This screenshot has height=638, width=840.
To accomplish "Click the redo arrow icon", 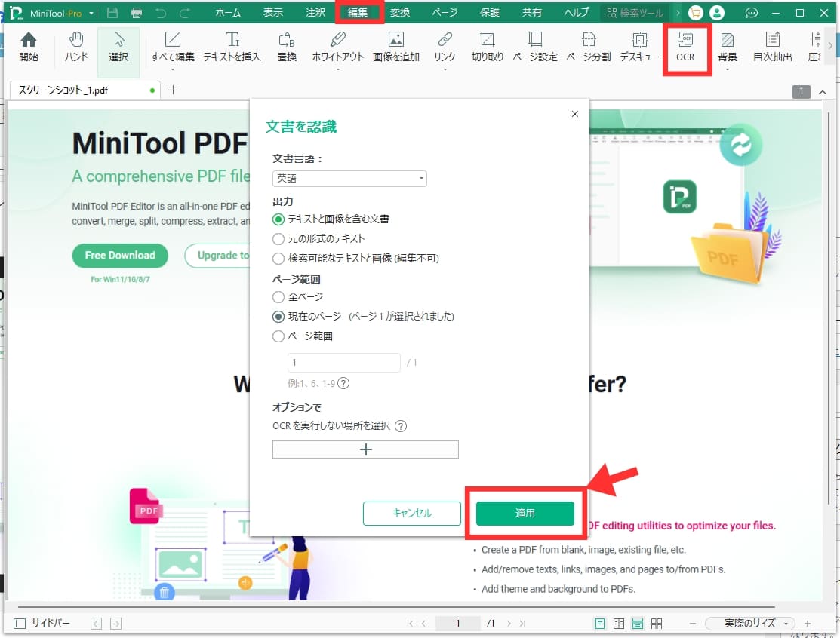I will coord(185,13).
